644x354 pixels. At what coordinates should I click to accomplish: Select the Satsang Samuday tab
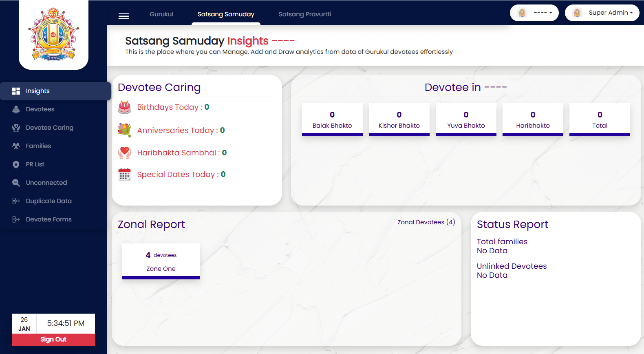click(226, 14)
